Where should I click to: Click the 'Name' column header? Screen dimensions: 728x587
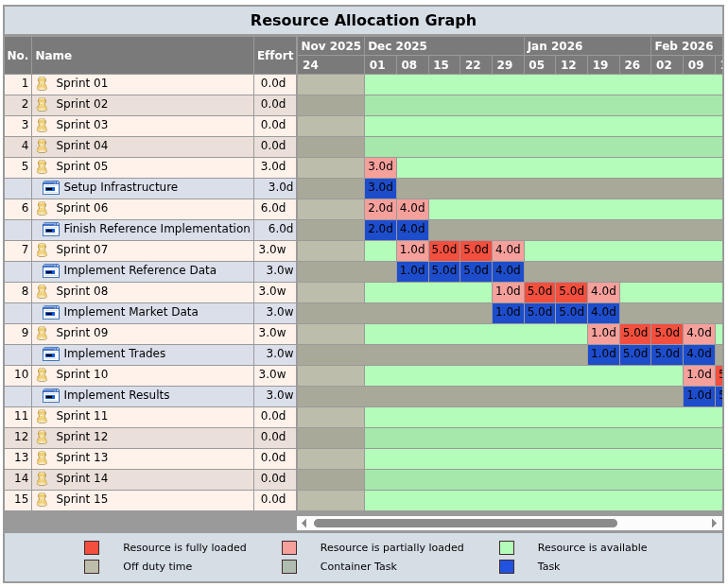[143, 56]
